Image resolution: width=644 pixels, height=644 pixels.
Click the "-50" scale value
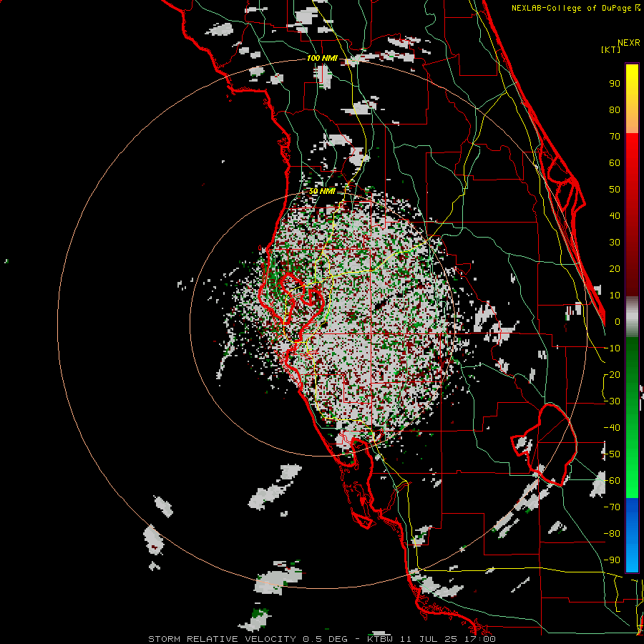point(612,454)
